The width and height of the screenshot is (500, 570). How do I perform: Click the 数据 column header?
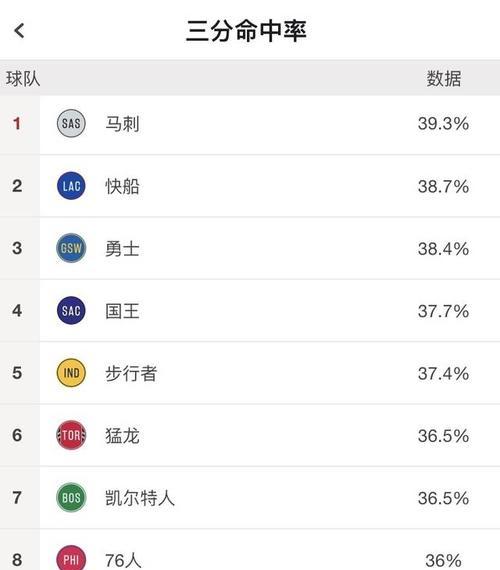coord(444,79)
